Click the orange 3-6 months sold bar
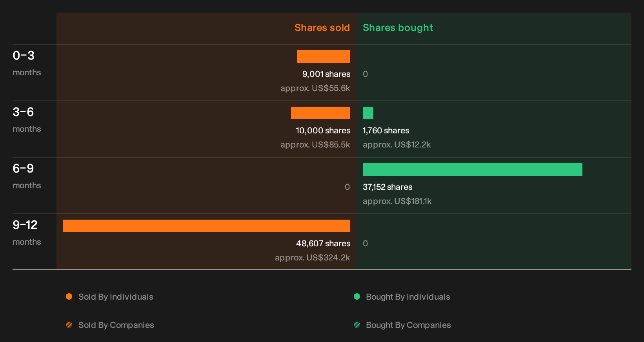Viewport: 644px width, 342px height. pos(320,113)
